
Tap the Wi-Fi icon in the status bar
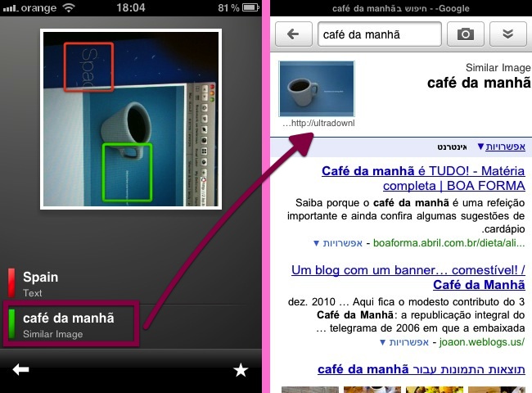click(x=69, y=7)
